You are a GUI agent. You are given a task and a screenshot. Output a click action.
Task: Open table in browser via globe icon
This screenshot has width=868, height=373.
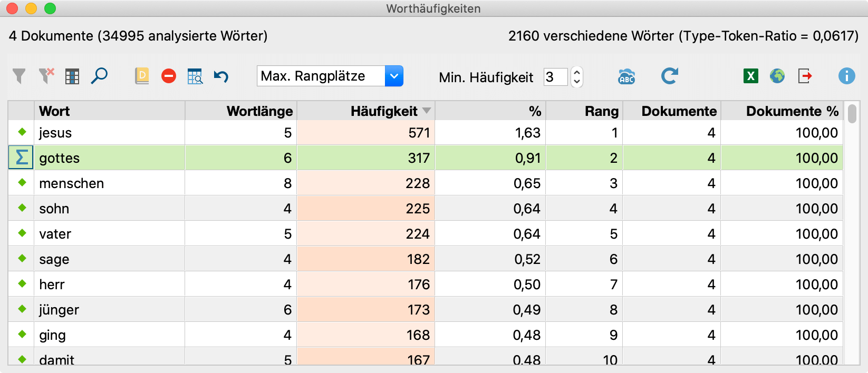777,76
